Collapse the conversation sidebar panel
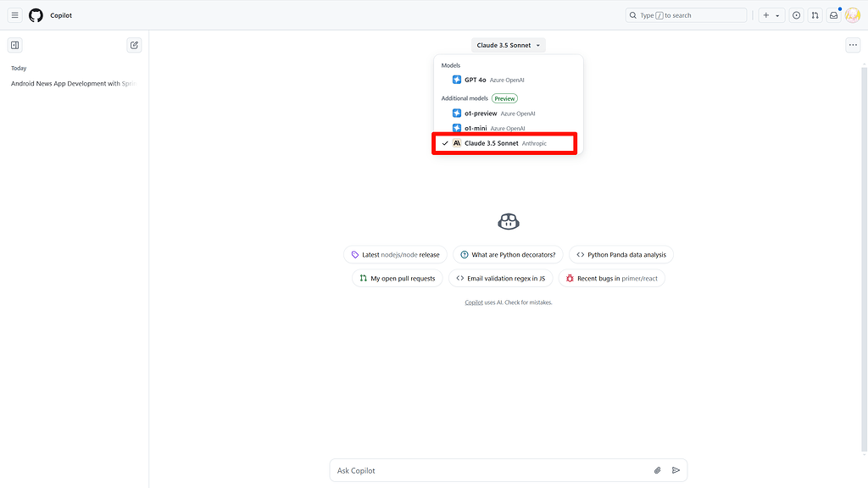 15,46
